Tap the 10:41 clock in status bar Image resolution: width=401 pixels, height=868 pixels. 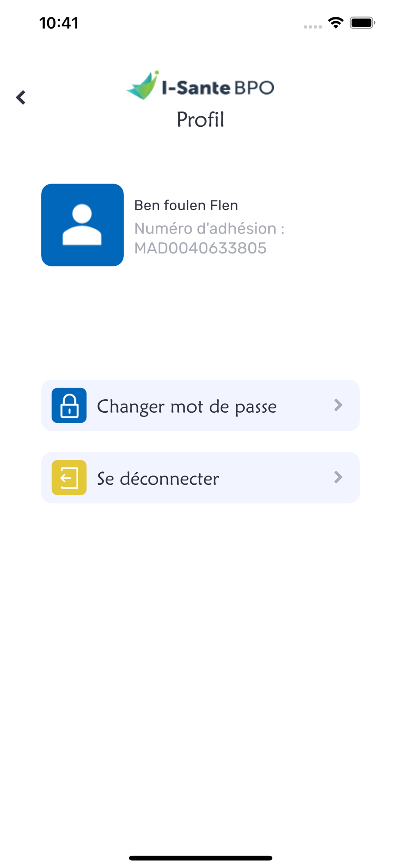pos(59,23)
